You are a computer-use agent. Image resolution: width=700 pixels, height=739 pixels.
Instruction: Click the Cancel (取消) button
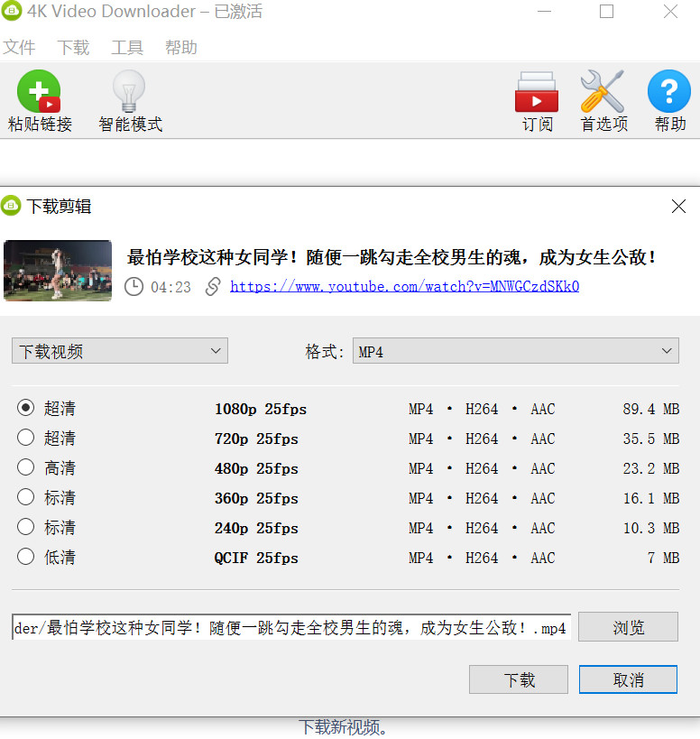(x=628, y=679)
